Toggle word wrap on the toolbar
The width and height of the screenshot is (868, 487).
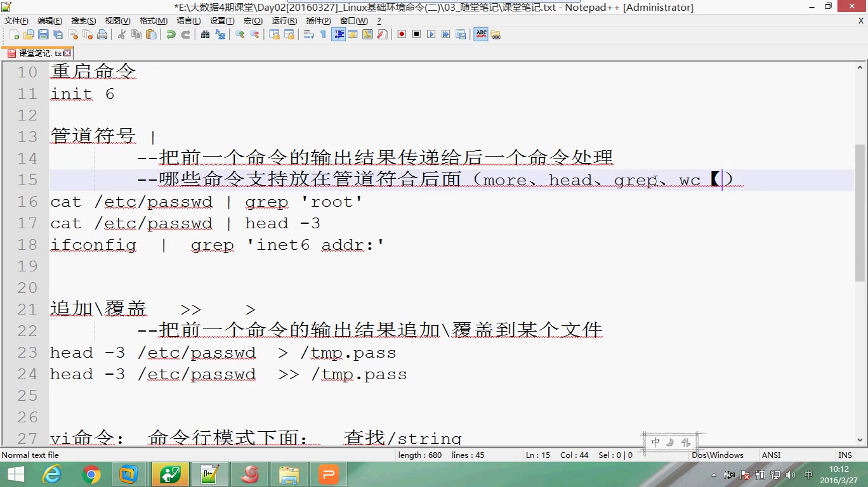click(x=308, y=34)
